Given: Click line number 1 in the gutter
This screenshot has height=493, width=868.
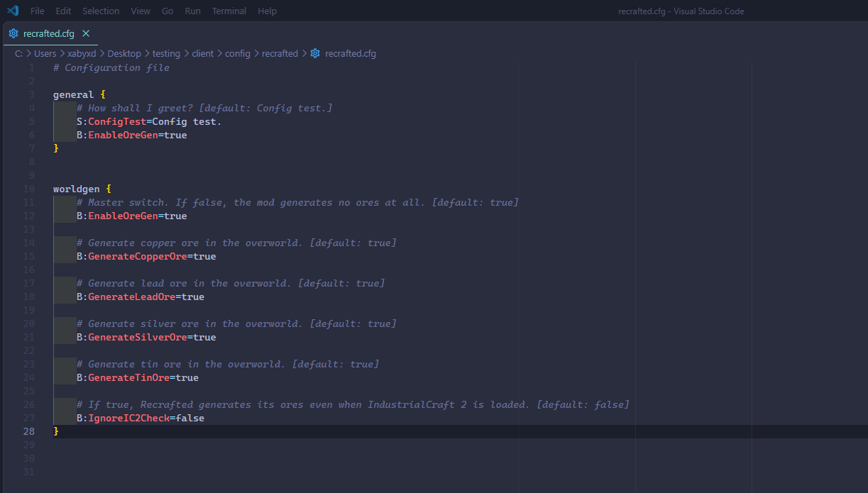Looking at the screenshot, I should (x=31, y=67).
